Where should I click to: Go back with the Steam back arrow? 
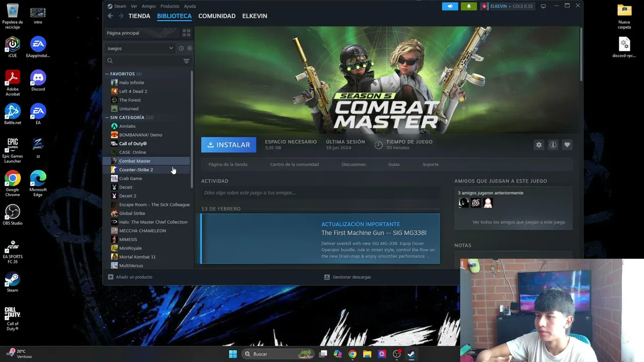[110, 16]
